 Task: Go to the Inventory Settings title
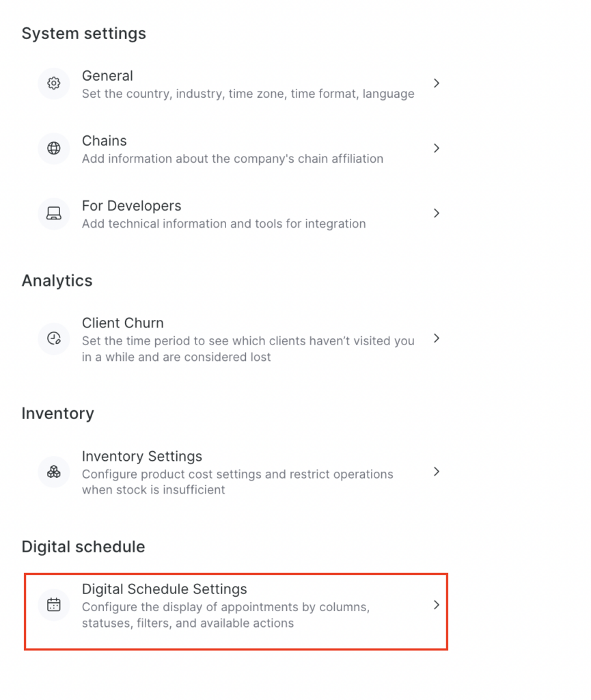coord(142,456)
